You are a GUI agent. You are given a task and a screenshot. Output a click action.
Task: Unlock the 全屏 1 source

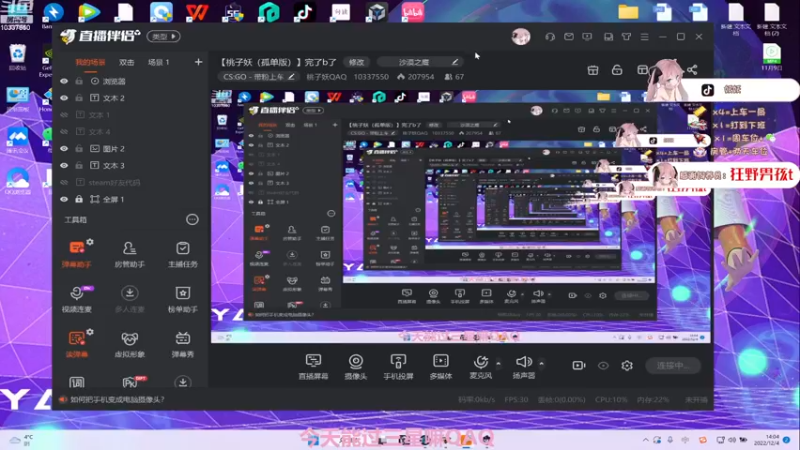tap(79, 199)
